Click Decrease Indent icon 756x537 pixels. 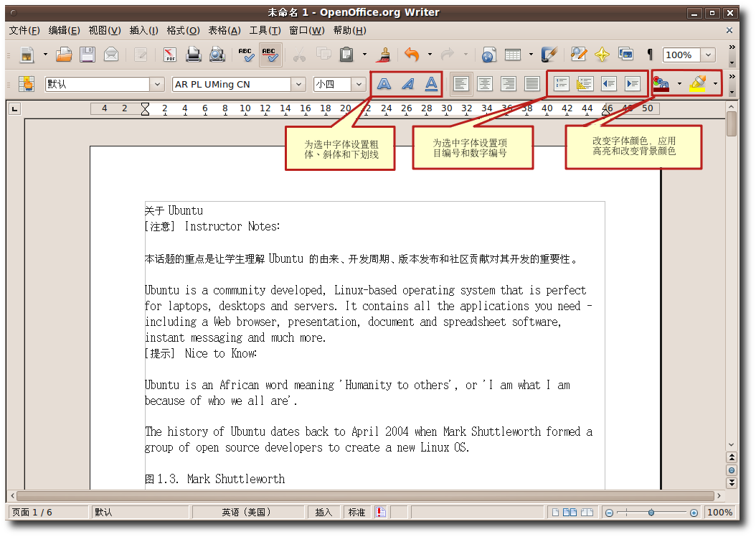coord(609,84)
